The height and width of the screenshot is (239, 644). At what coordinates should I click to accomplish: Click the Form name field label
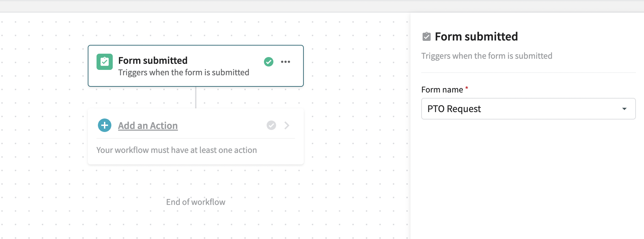click(x=442, y=90)
